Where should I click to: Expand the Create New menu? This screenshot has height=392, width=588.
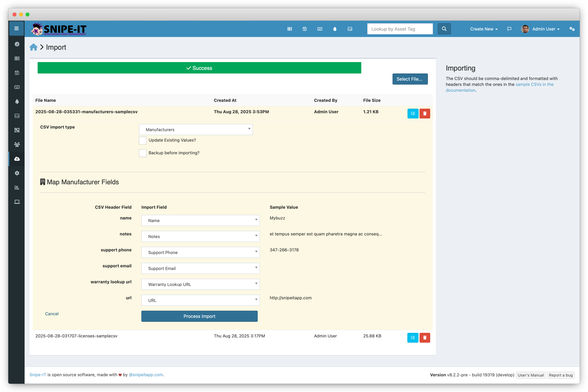(x=484, y=29)
